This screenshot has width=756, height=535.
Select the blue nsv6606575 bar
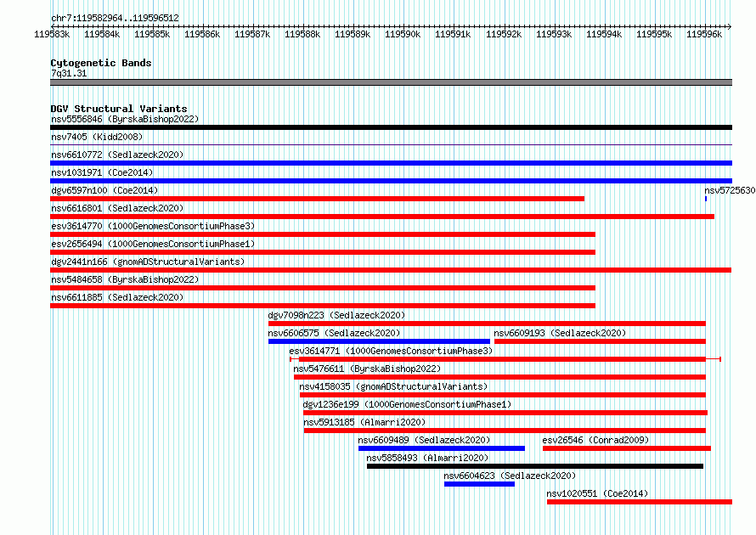click(379, 341)
